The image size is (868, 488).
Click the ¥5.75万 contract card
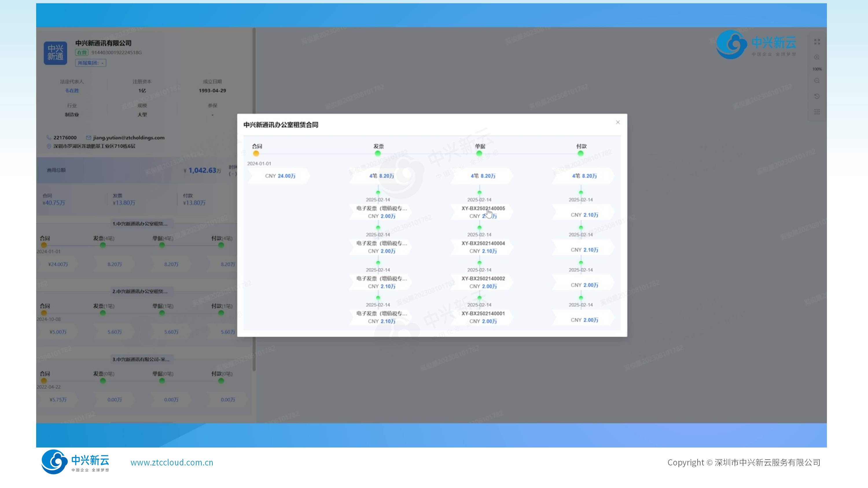[58, 400]
